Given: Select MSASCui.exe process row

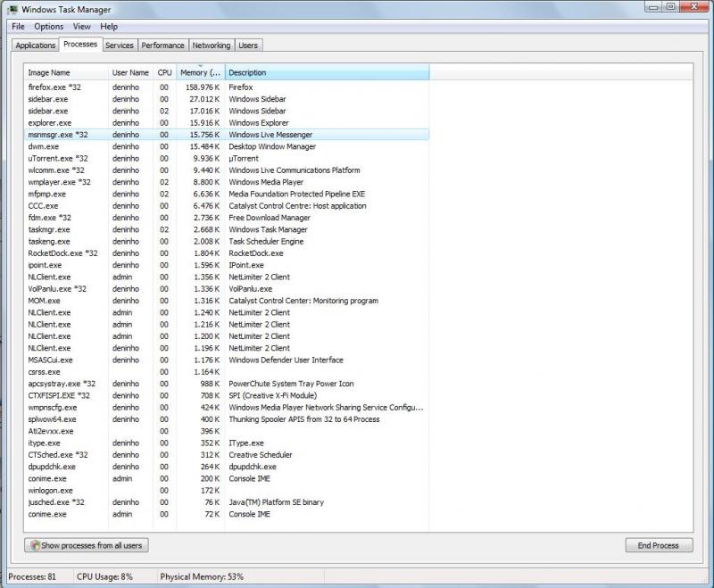Looking at the screenshot, I should [x=227, y=360].
